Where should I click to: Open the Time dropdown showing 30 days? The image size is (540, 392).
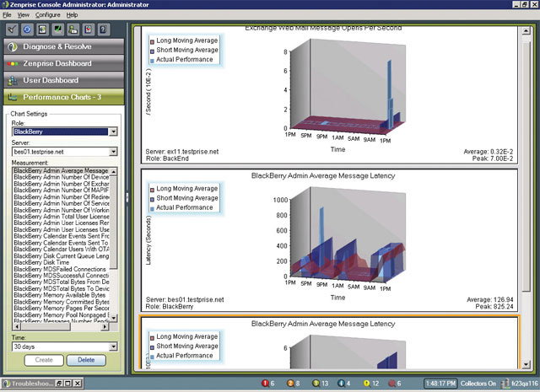113,346
